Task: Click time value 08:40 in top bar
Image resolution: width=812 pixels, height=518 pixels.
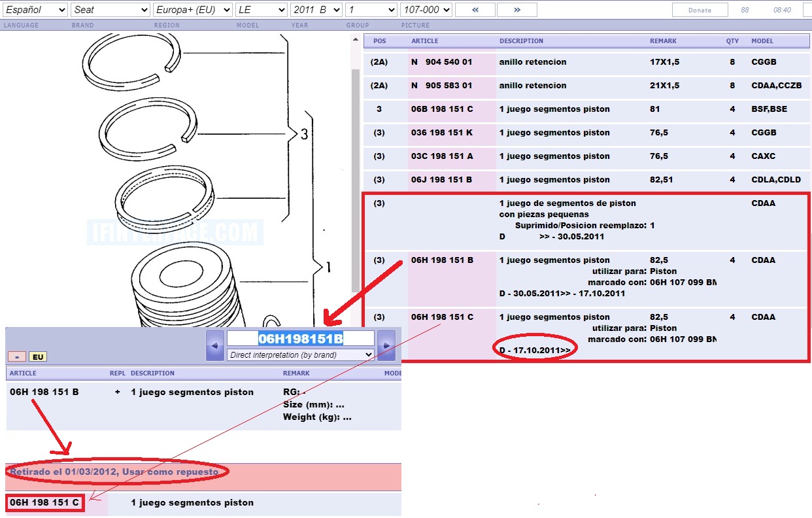Action: (782, 10)
